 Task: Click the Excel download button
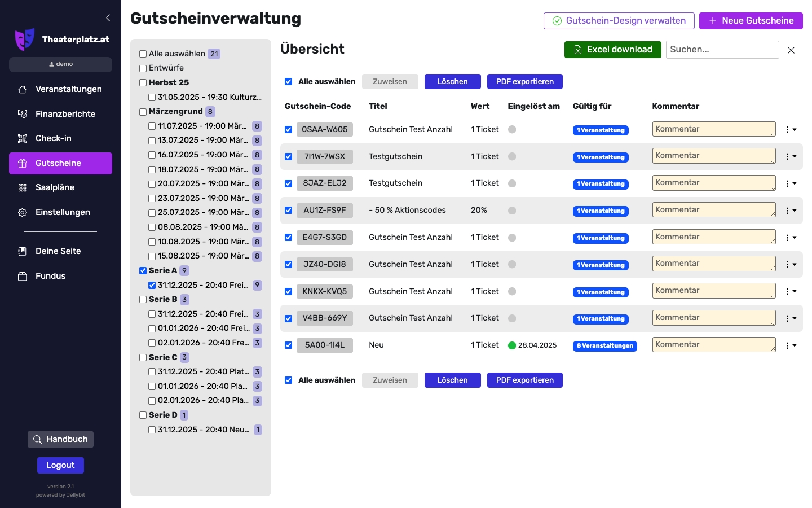pyautogui.click(x=612, y=50)
